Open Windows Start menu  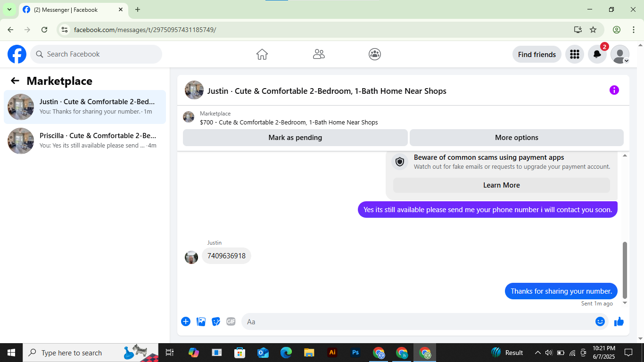coord(11,353)
